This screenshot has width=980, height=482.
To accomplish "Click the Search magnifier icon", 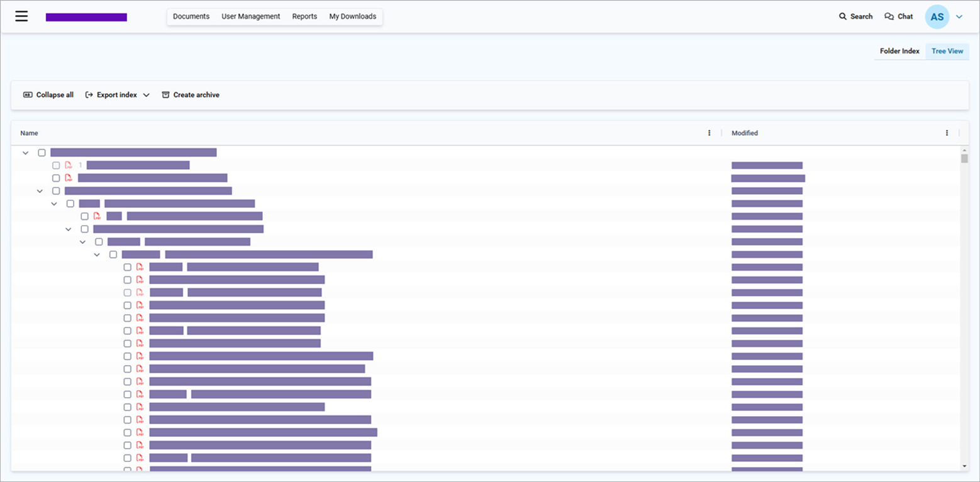I will (843, 16).
